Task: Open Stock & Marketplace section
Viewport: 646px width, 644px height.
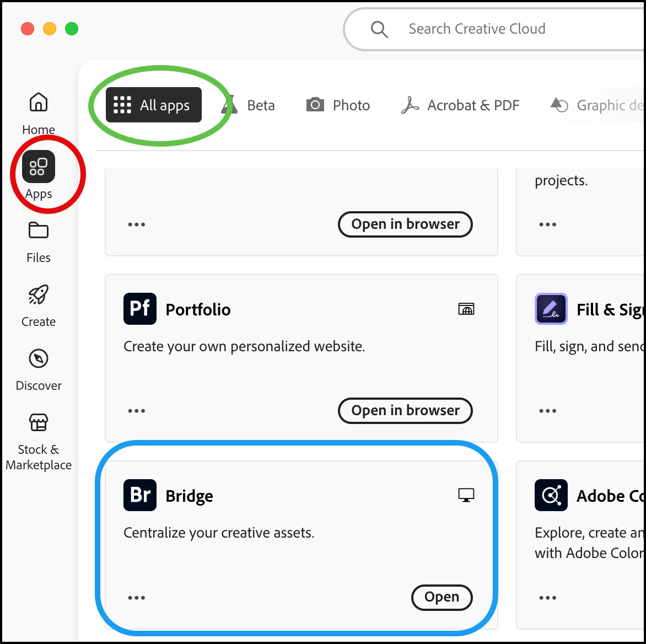Action: point(39,442)
